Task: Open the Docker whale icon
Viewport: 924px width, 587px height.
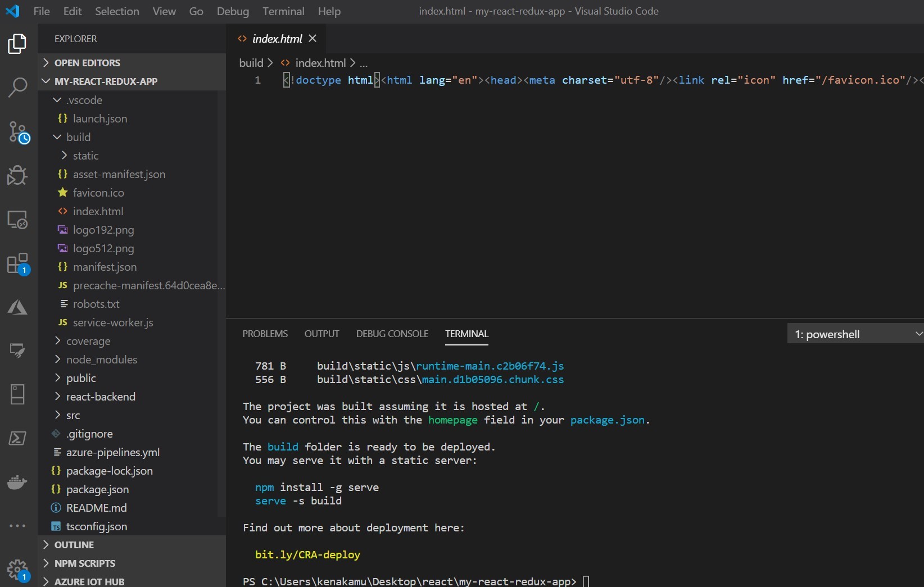Action: click(x=17, y=482)
